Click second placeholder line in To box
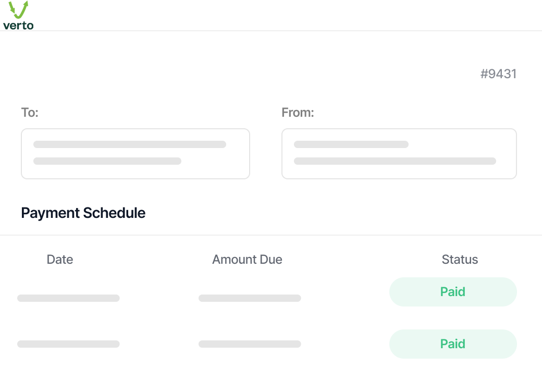The height and width of the screenshot is (392, 542). coord(107,161)
